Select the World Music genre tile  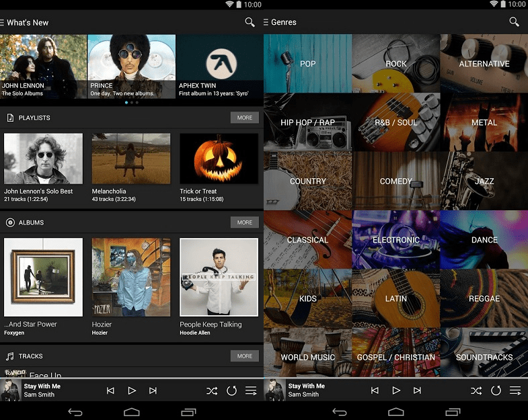(x=308, y=352)
